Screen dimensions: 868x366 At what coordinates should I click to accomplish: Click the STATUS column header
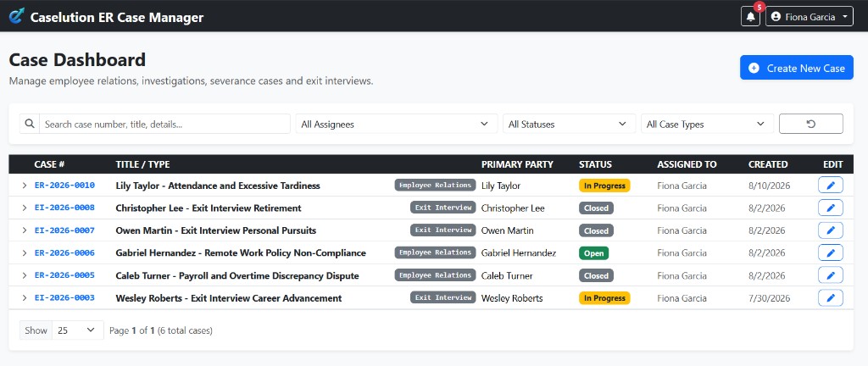click(595, 164)
